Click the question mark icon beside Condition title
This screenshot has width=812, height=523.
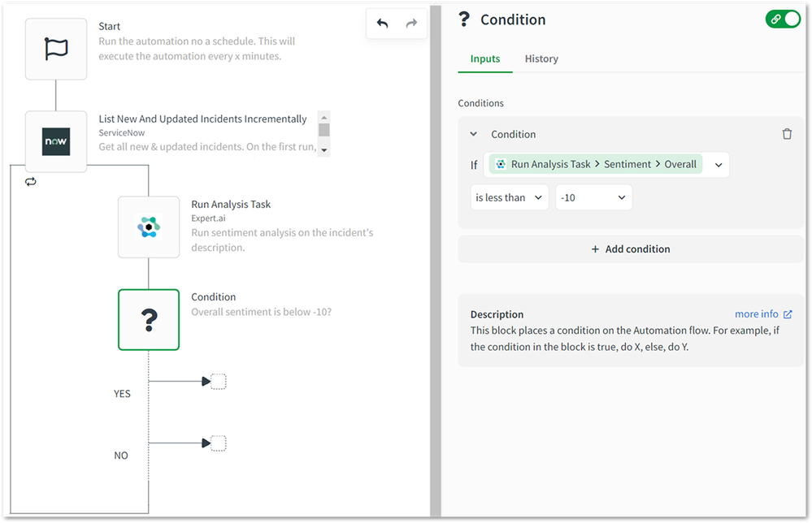click(x=464, y=19)
